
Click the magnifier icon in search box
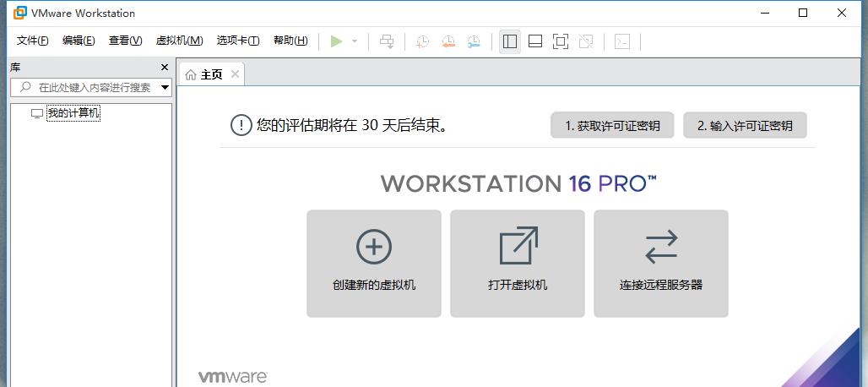tap(25, 87)
